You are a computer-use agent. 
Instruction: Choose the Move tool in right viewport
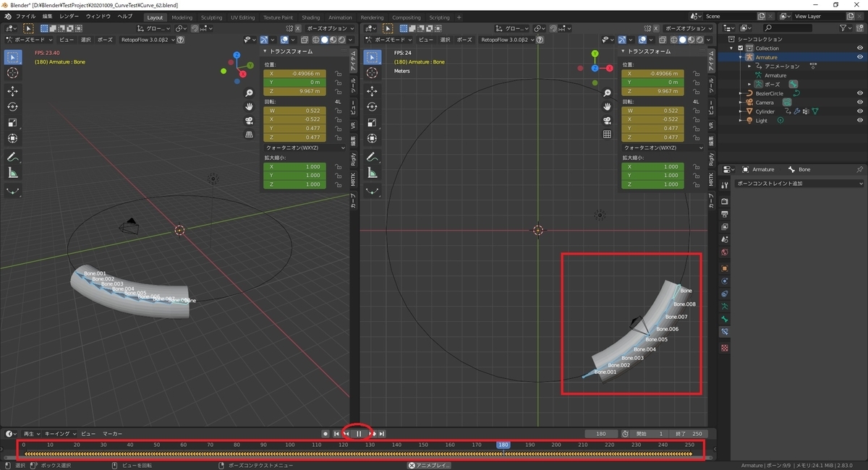(x=373, y=91)
